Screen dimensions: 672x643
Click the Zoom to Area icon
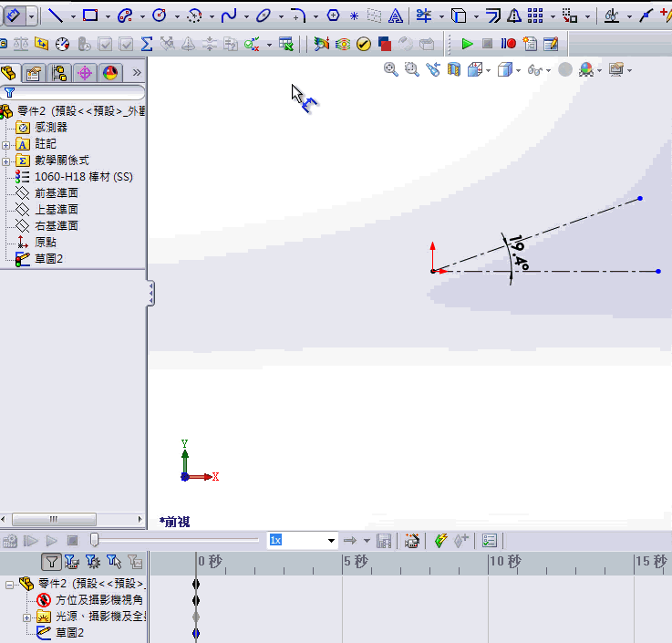point(412,69)
